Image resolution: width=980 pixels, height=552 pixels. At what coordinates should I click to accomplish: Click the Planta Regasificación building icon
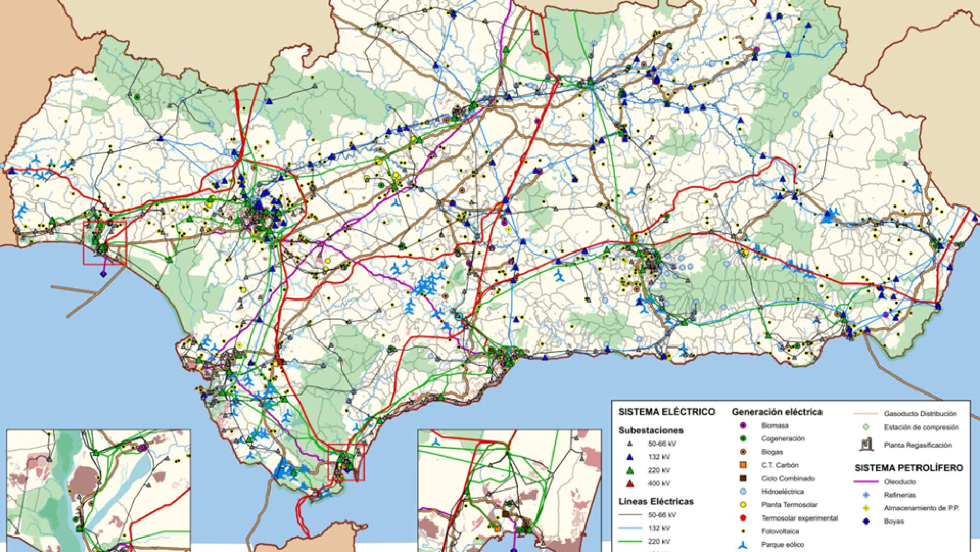[x=866, y=444]
